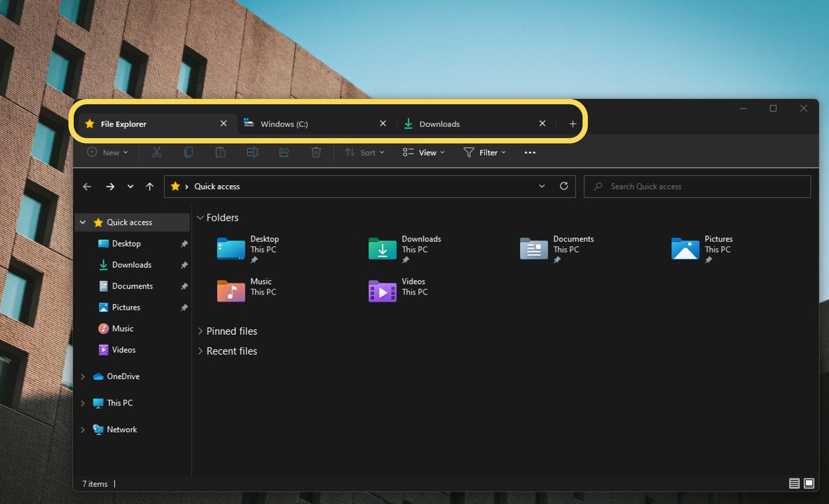Expand the Recent files section
Viewport: 829px width, 504px height.
coord(200,351)
